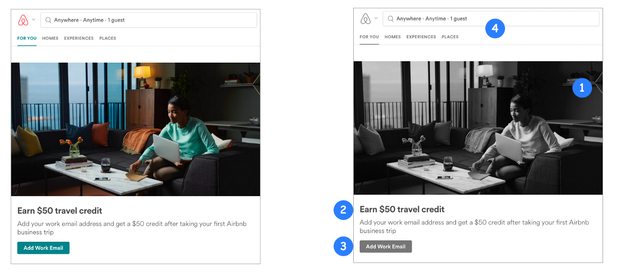Open EXPERIENCES tab in the grayscale mockup
Screen dimensions: 644x274
(421, 37)
